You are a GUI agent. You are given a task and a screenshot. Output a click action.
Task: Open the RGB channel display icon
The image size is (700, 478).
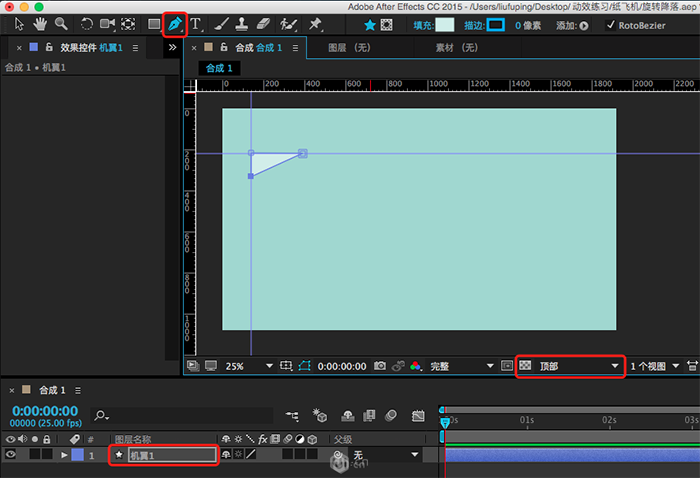pyautogui.click(x=416, y=366)
